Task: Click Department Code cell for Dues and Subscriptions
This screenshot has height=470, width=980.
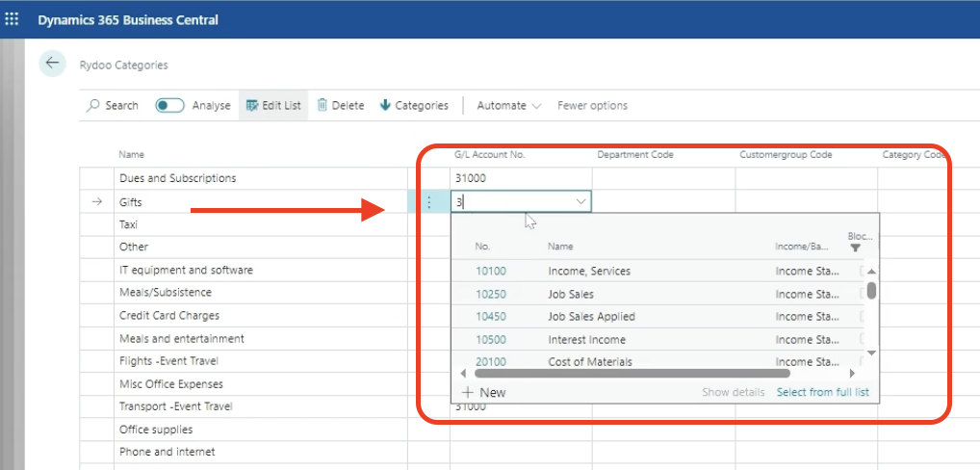Action: click(x=663, y=178)
